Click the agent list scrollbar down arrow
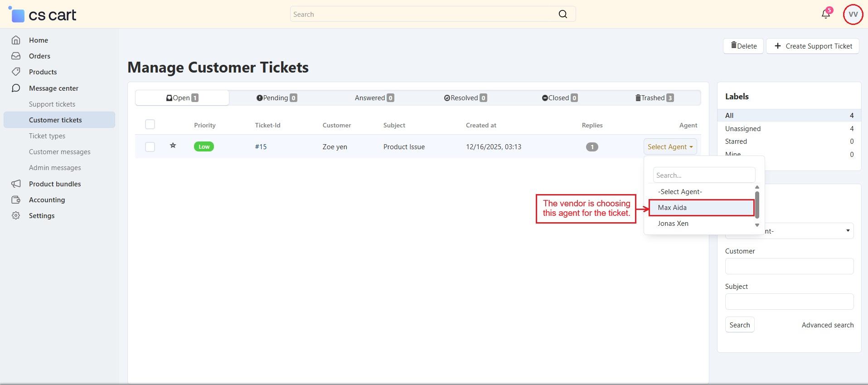 (757, 225)
